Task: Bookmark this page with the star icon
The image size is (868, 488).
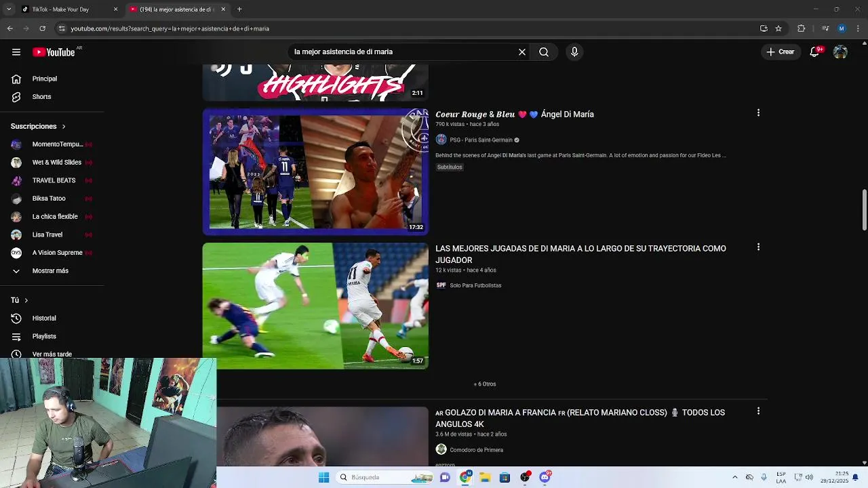Action: pyautogui.click(x=778, y=28)
